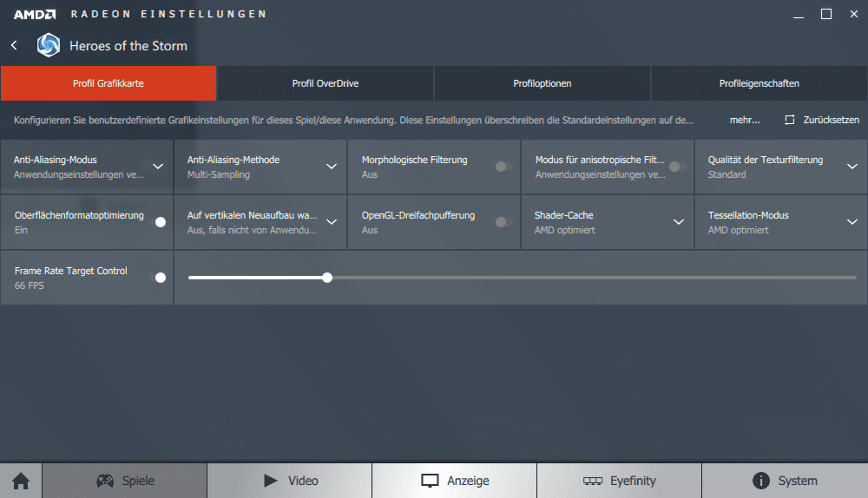This screenshot has width=868, height=498.
Task: Click the Frame Rate slider handle
Action: (x=327, y=278)
